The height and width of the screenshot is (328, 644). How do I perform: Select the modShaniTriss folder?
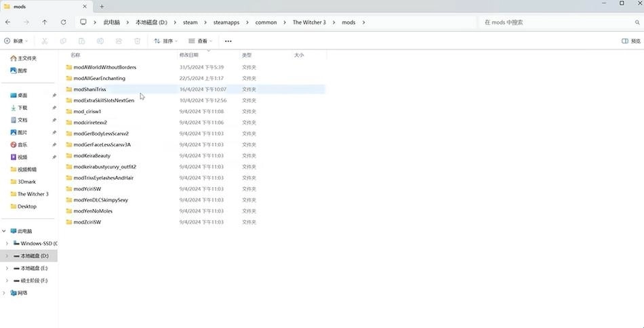click(89, 89)
